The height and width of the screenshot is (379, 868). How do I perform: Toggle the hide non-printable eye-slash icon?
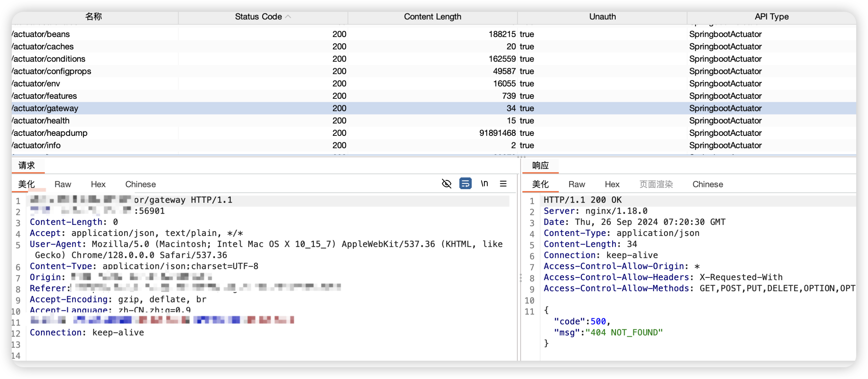tap(446, 184)
